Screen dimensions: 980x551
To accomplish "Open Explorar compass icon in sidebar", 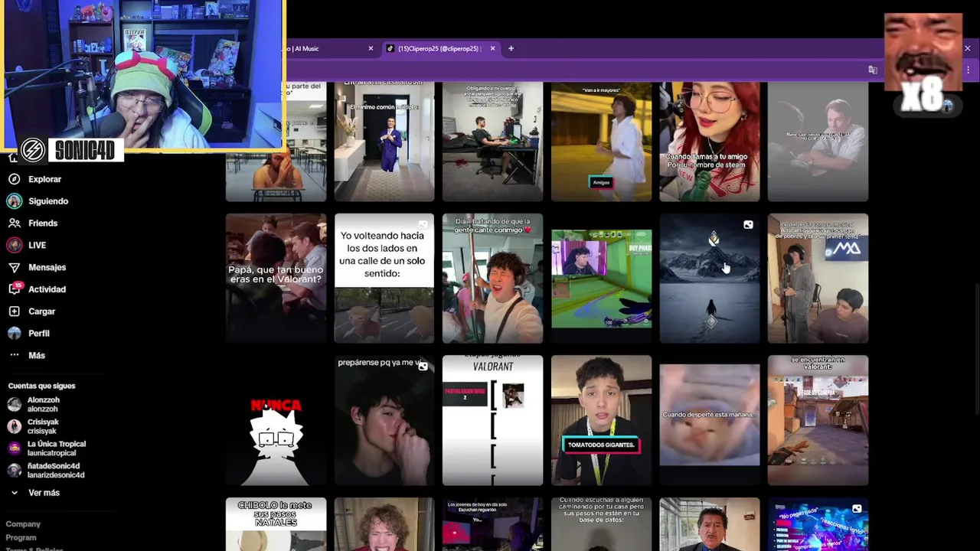I will click(x=14, y=179).
